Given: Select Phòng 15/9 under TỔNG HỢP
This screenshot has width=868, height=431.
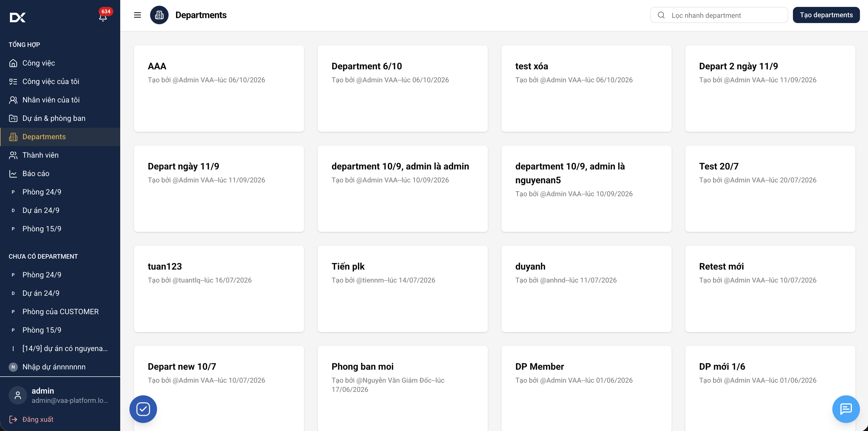Looking at the screenshot, I should pos(60,229).
